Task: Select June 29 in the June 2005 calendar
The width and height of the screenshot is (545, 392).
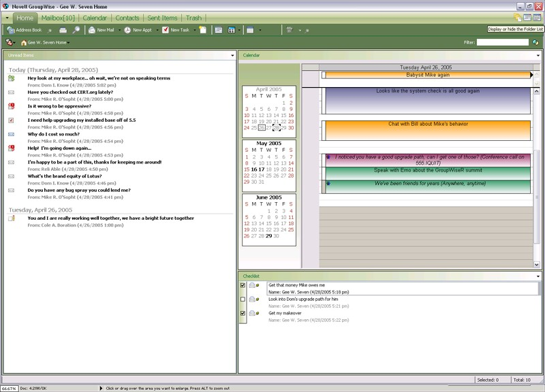Action: [268, 236]
